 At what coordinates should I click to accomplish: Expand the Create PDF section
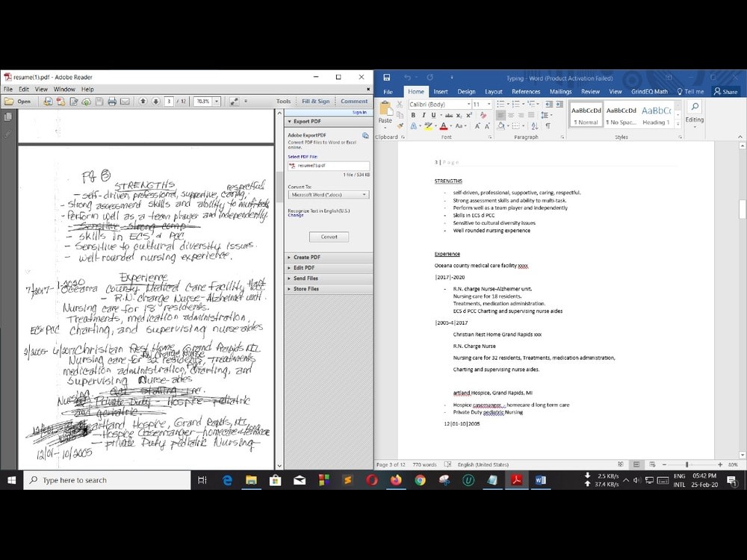tap(328, 257)
